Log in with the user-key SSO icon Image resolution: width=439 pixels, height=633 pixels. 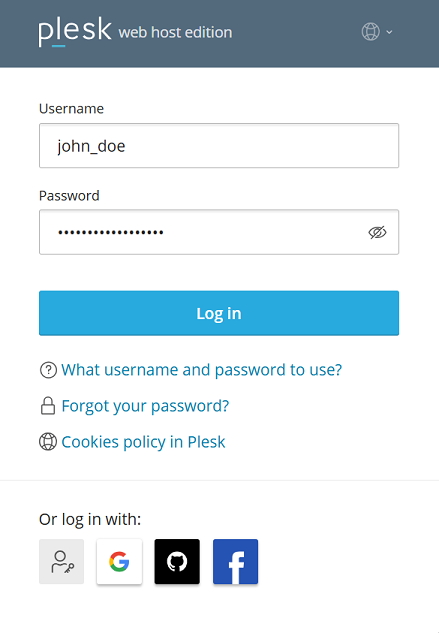click(61, 561)
